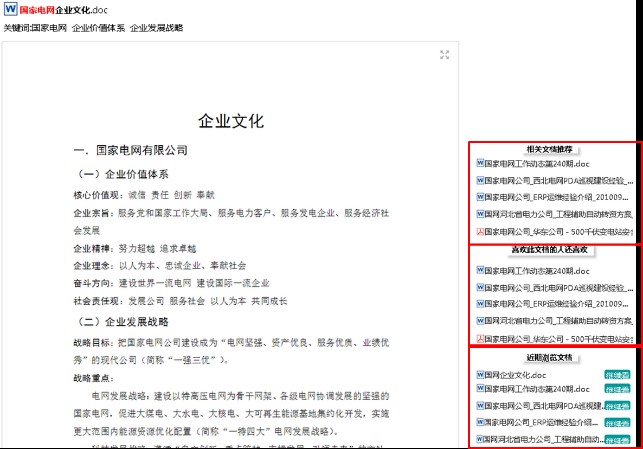Image resolution: width=643 pixels, height=449 pixels.
Task: Open 国网企业文化.doc link under 近期浏览文档
Action: (x=515, y=375)
